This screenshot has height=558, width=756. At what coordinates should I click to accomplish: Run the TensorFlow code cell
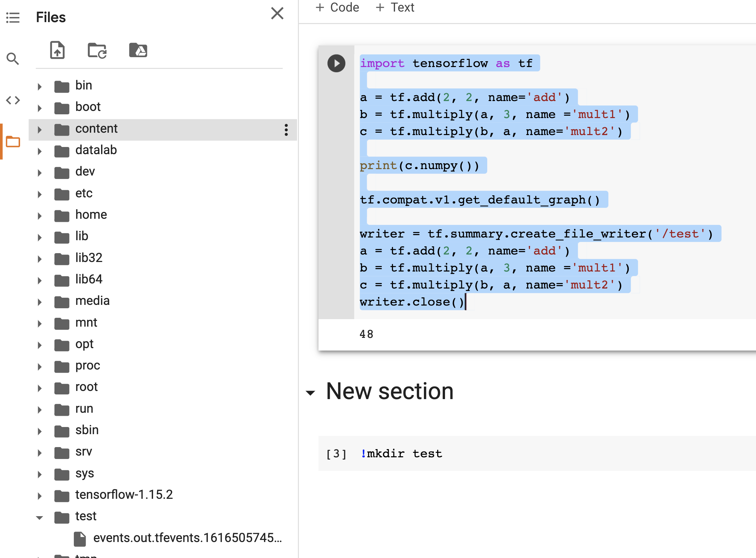pyautogui.click(x=336, y=63)
